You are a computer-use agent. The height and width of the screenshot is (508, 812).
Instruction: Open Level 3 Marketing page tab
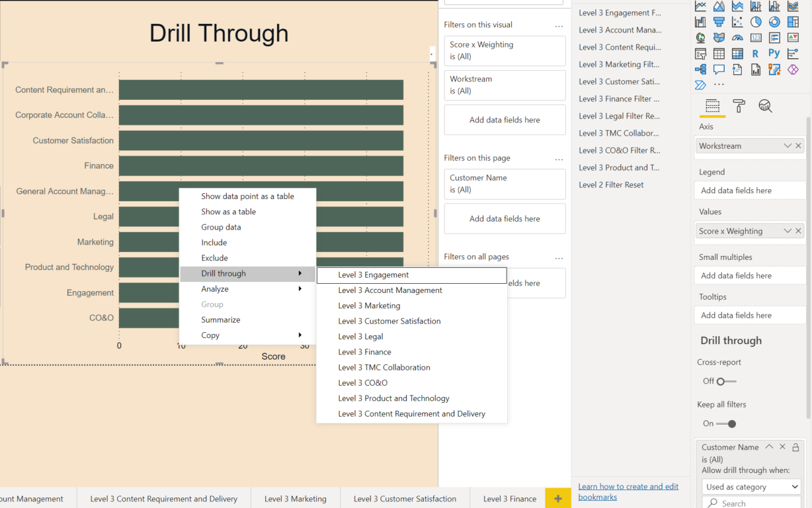tap(296, 499)
